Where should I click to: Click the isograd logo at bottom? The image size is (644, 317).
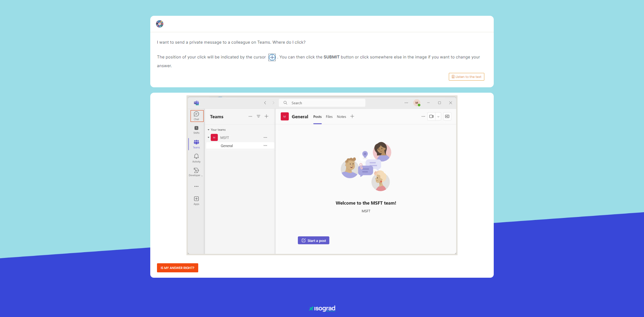[322, 308]
